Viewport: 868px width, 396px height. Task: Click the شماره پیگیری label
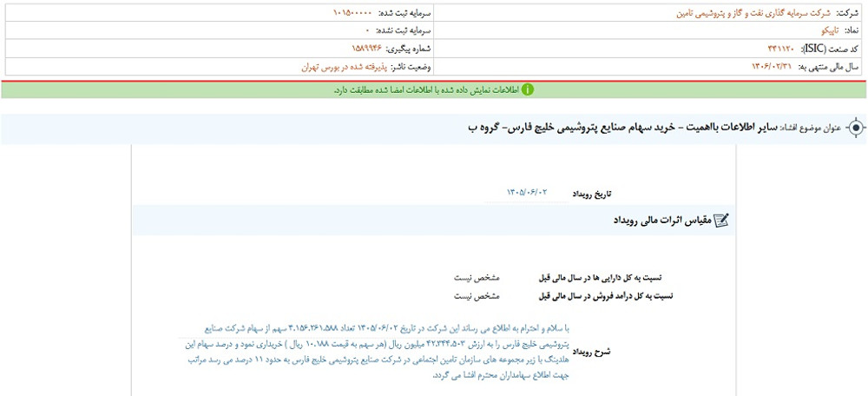408,49
